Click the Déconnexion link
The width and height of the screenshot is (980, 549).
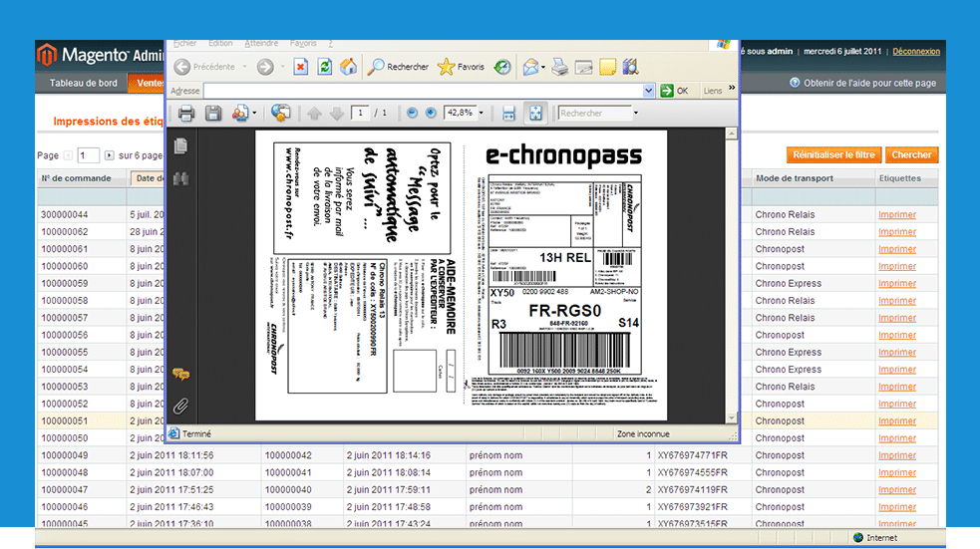point(915,51)
